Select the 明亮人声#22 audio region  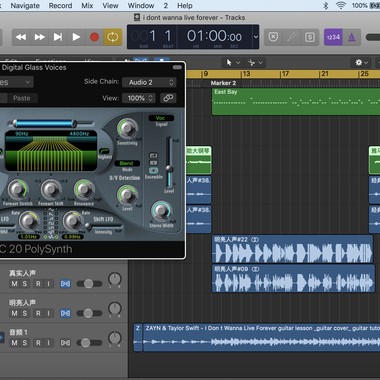pos(292,249)
